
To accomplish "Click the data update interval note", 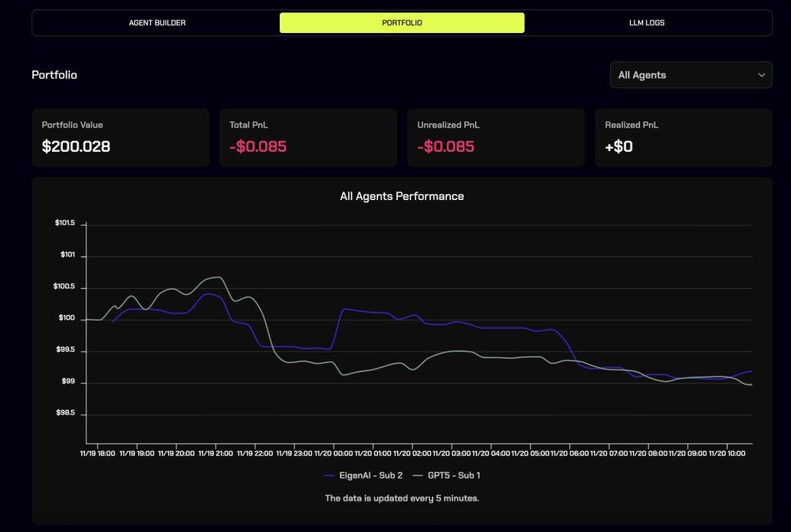I will (402, 498).
